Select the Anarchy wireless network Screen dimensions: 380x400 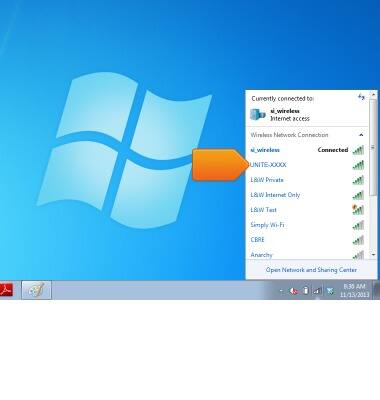pos(307,254)
